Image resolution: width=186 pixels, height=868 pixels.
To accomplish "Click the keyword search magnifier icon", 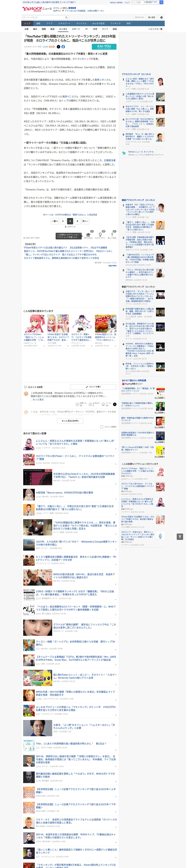I will [x=66, y=18].
